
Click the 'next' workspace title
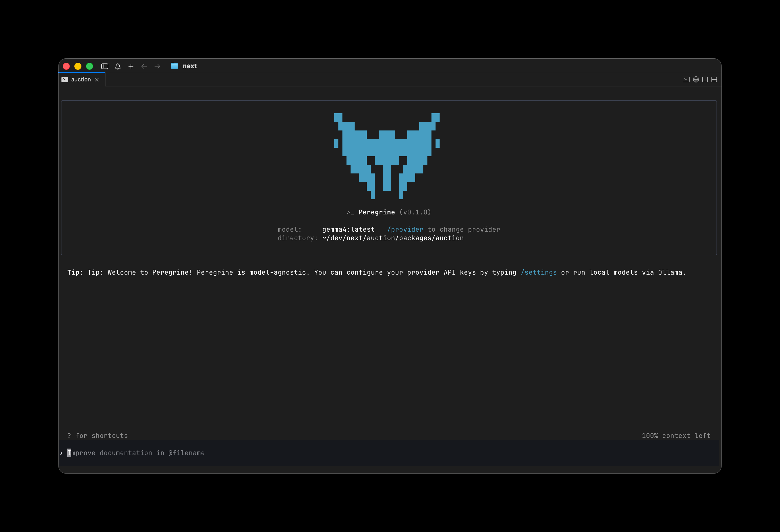point(189,66)
